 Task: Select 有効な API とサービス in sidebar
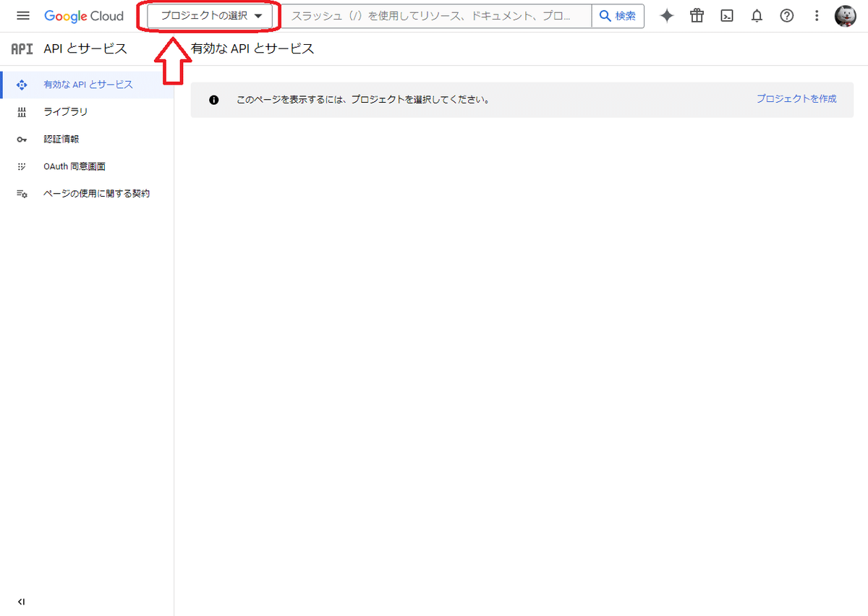click(87, 85)
